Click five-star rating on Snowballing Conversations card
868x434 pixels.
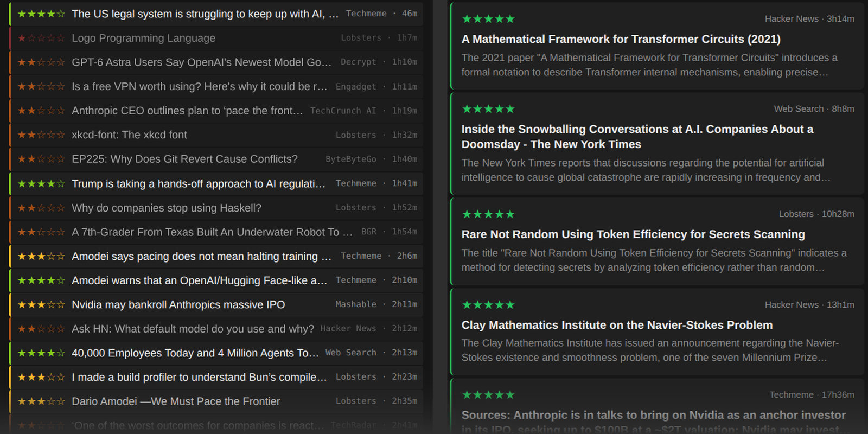click(488, 109)
